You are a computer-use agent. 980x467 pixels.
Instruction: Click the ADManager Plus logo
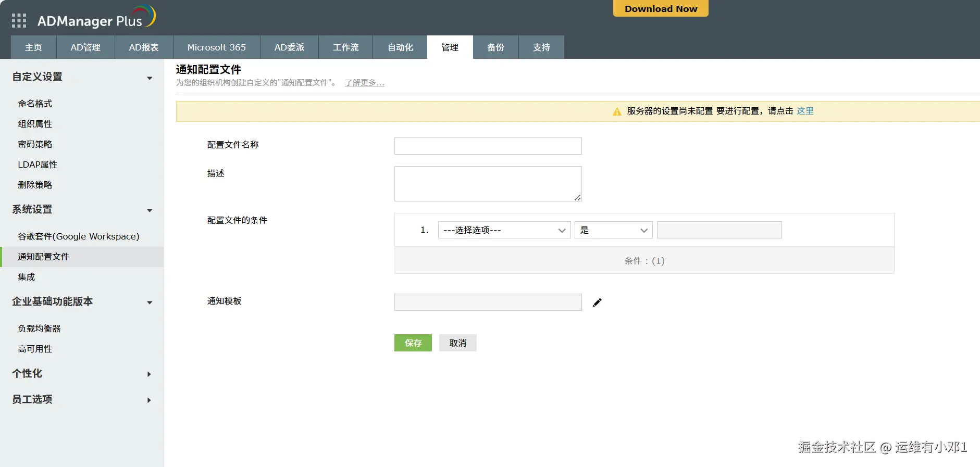click(x=96, y=18)
